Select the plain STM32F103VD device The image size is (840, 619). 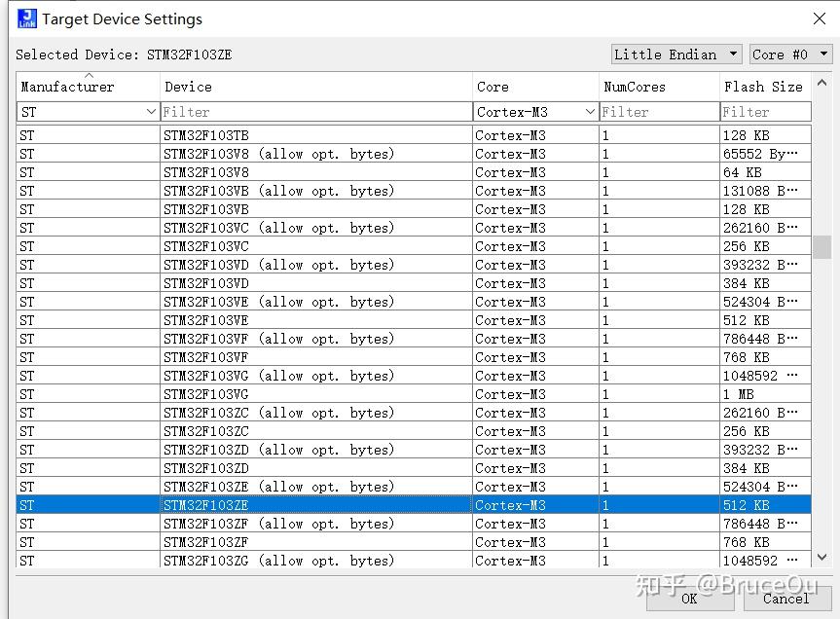414,282
